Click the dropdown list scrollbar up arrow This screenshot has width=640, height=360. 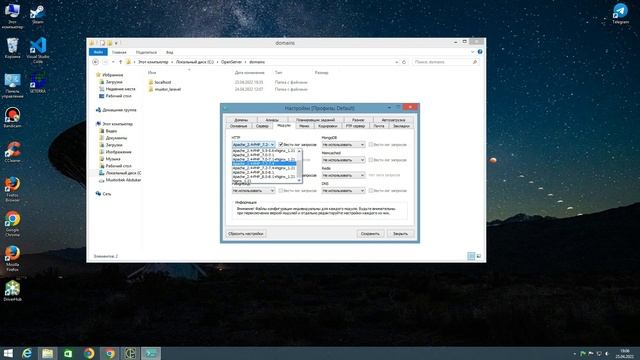[299, 151]
